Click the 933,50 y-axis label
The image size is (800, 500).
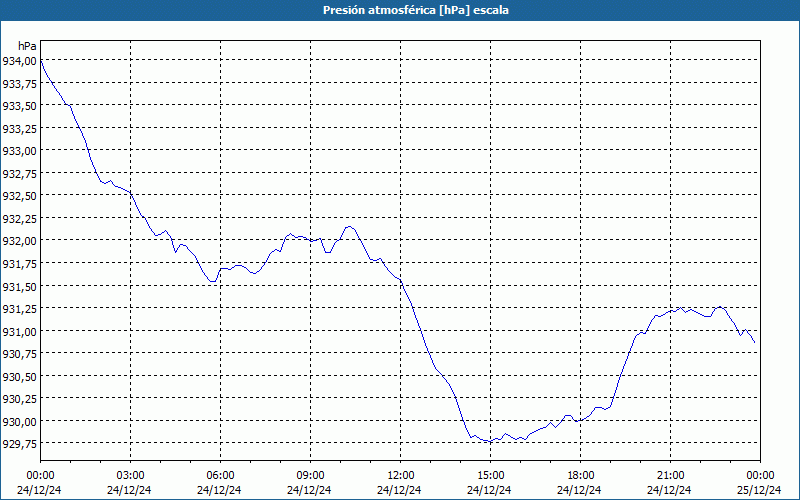tap(20, 106)
